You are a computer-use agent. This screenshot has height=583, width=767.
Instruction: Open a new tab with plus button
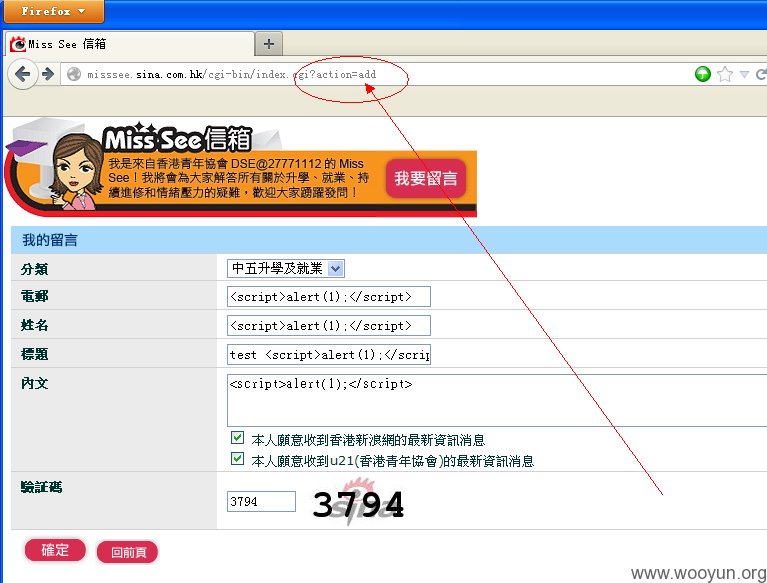point(269,44)
